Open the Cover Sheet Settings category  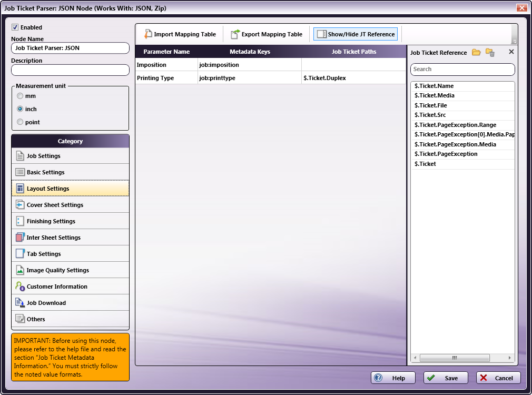pyautogui.click(x=70, y=205)
